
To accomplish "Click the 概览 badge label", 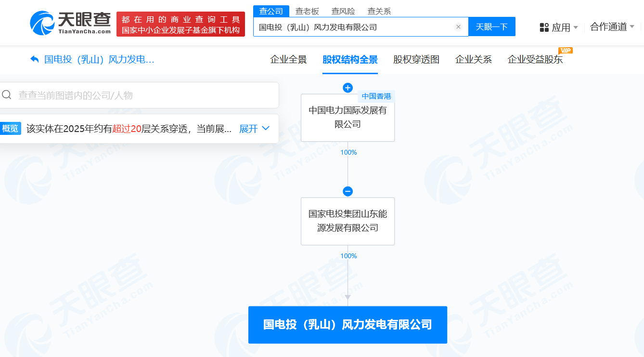I will (10, 129).
